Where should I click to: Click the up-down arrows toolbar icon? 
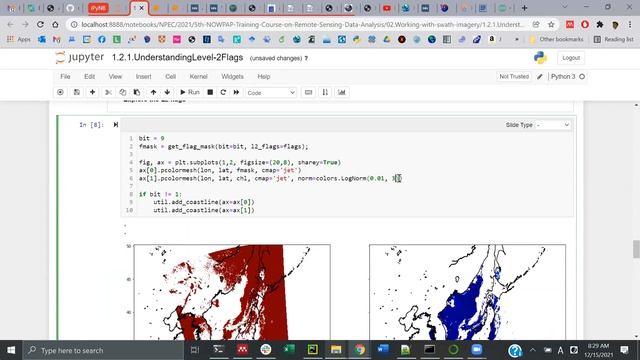click(x=325, y=92)
